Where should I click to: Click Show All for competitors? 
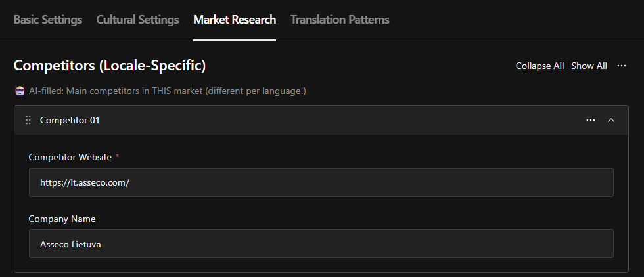click(x=589, y=66)
